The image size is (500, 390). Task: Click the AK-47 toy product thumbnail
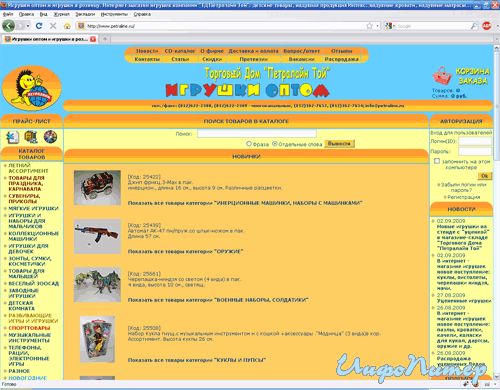click(x=97, y=236)
